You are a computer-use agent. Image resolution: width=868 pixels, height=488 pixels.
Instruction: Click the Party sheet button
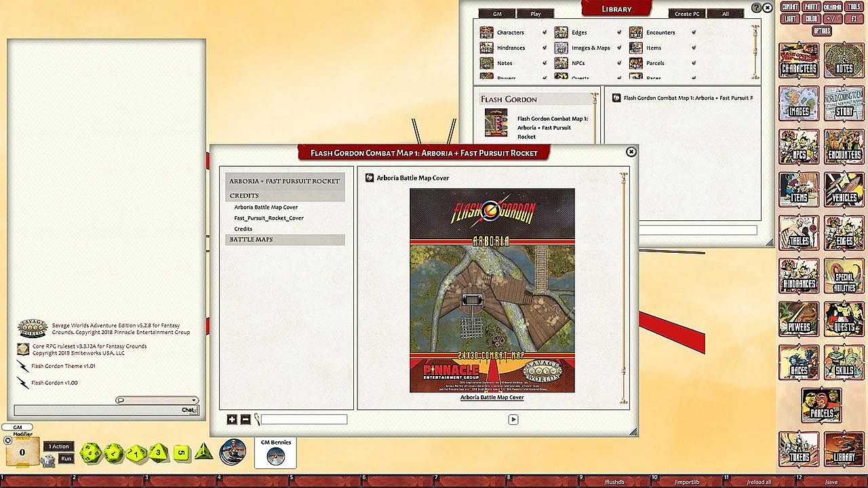point(811,7)
